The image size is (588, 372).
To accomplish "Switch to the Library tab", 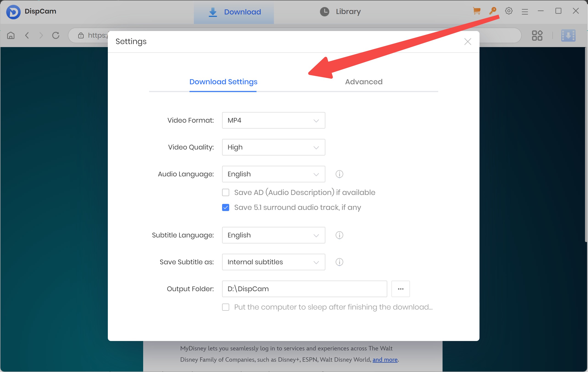I will [x=340, y=11].
